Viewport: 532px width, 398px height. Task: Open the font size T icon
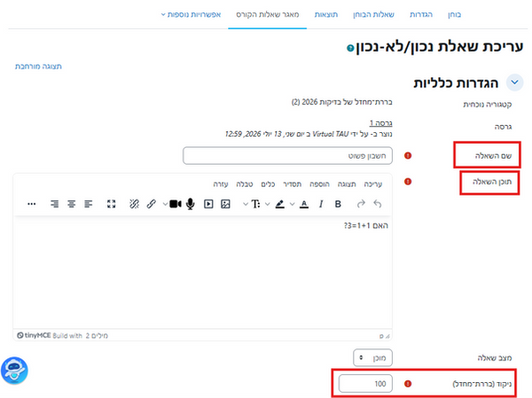pyautogui.click(x=255, y=204)
